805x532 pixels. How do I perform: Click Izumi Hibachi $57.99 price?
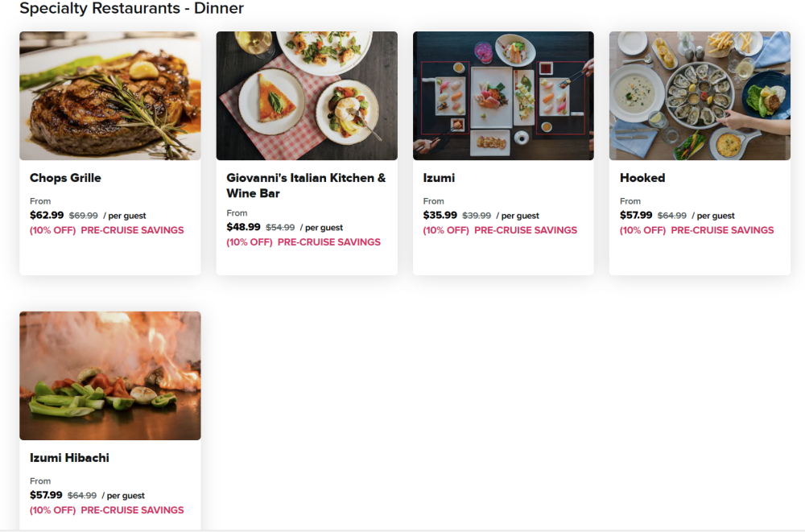click(47, 495)
